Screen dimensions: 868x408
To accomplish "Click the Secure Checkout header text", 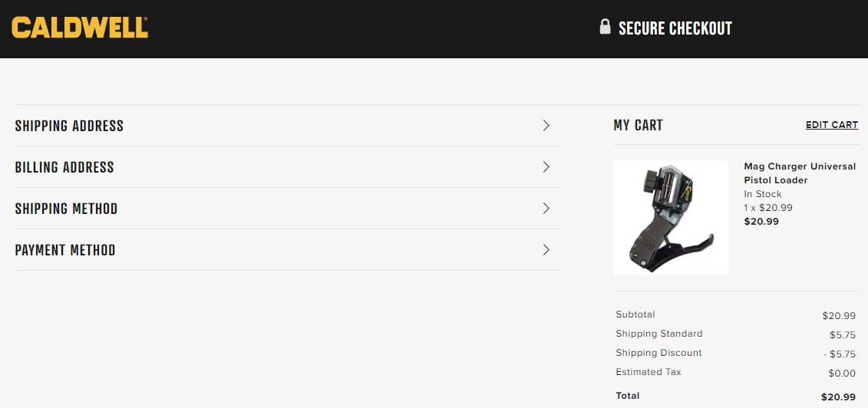I will click(675, 28).
